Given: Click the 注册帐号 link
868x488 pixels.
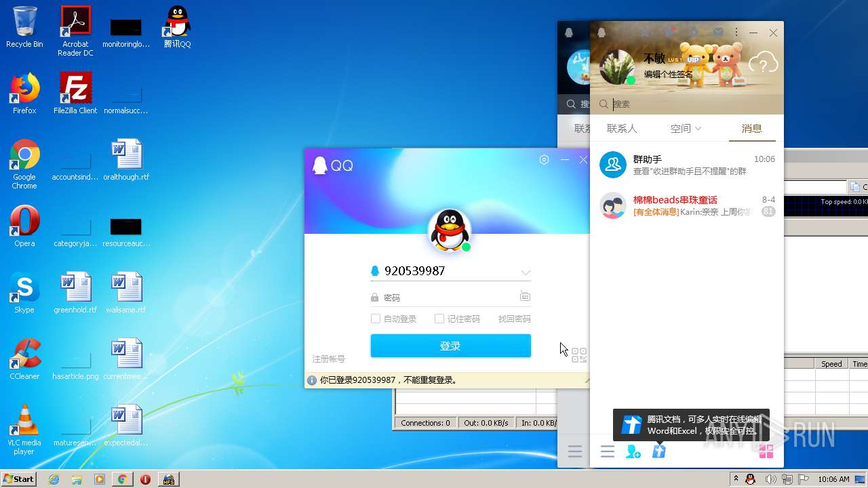Looking at the screenshot, I should point(329,359).
